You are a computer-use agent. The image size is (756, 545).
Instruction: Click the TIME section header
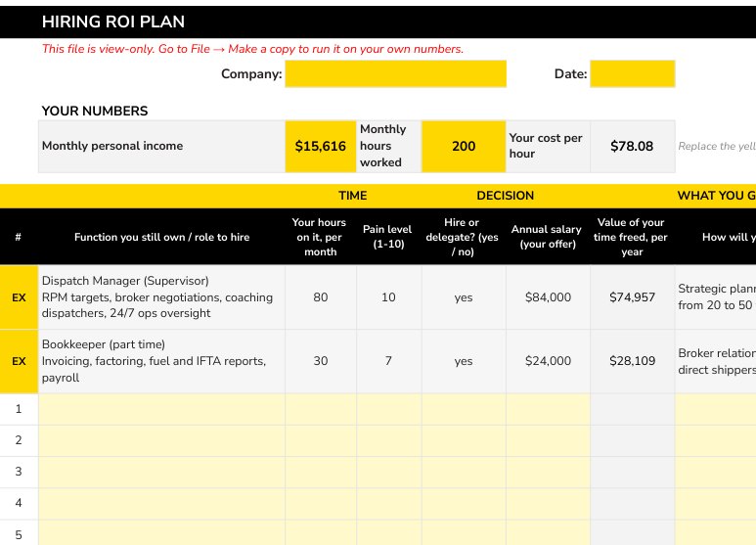[x=352, y=196]
